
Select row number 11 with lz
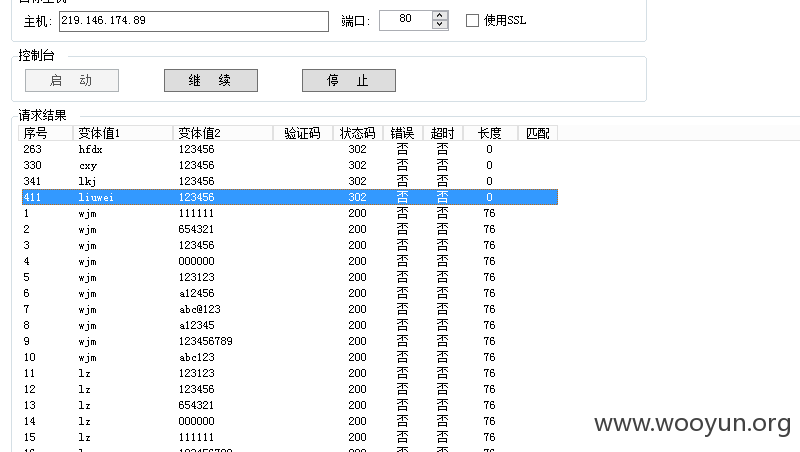[290, 373]
